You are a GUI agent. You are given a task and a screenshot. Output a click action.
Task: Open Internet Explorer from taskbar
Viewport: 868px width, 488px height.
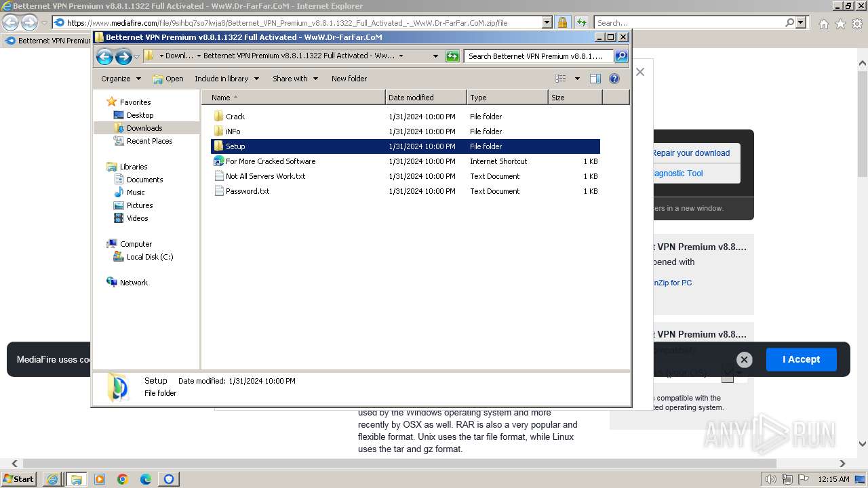53,479
